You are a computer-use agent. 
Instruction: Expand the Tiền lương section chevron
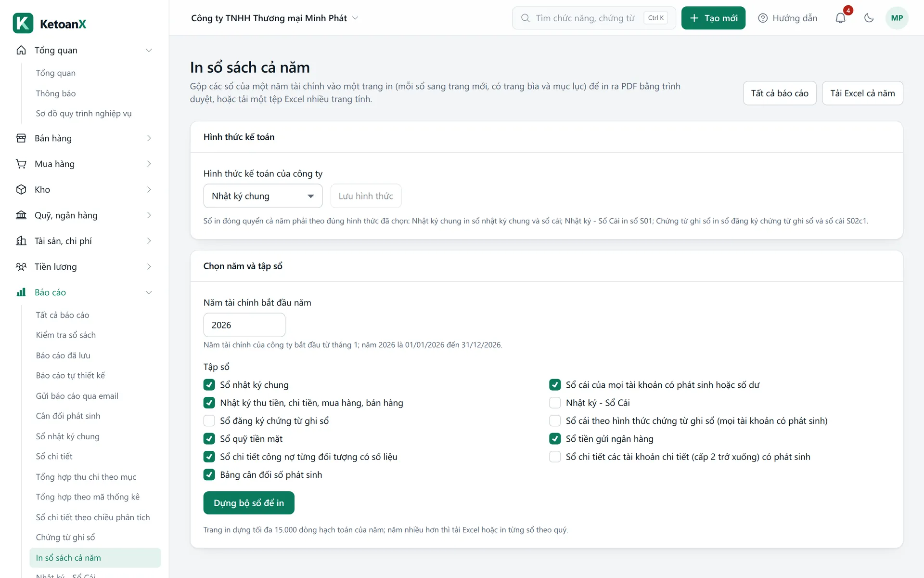click(149, 266)
